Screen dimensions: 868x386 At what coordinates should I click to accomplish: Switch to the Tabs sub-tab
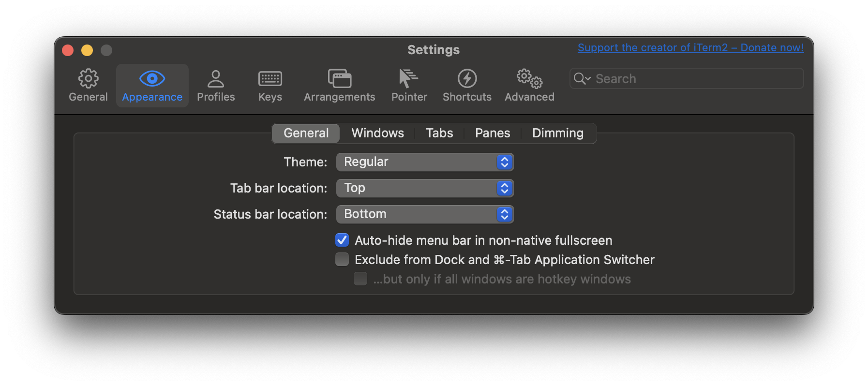coord(439,133)
